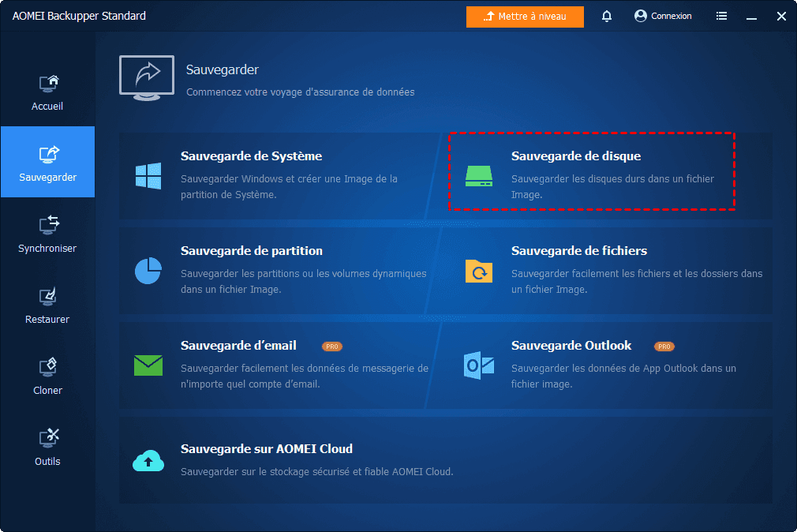Choose Sauvegarde de partition title
Screen dimensions: 797x532
click(252, 251)
